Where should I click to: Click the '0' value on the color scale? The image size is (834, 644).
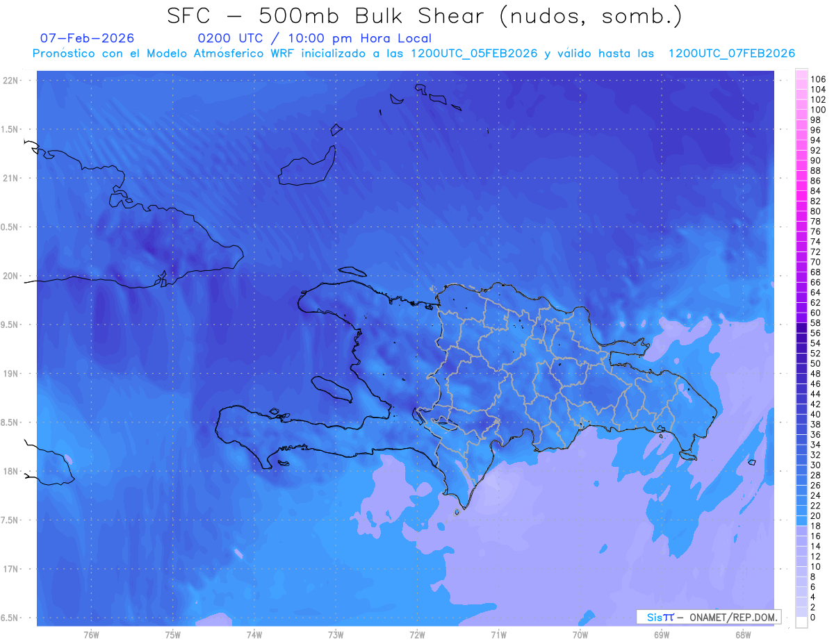pyautogui.click(x=813, y=618)
